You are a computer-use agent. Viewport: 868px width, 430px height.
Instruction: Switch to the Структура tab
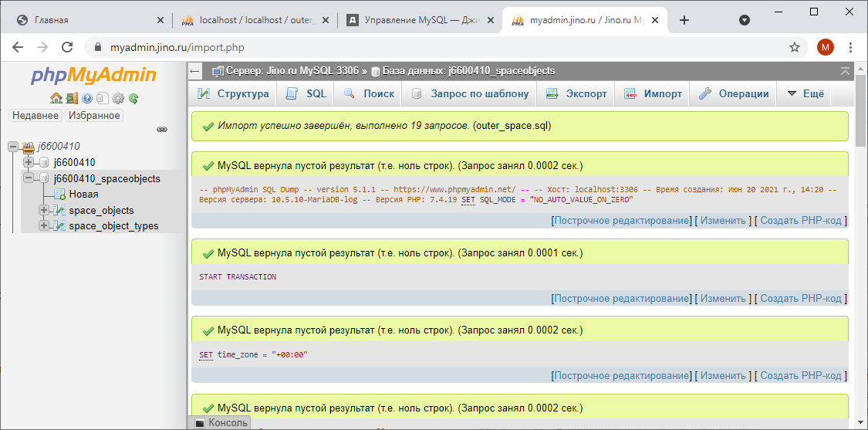(233, 94)
